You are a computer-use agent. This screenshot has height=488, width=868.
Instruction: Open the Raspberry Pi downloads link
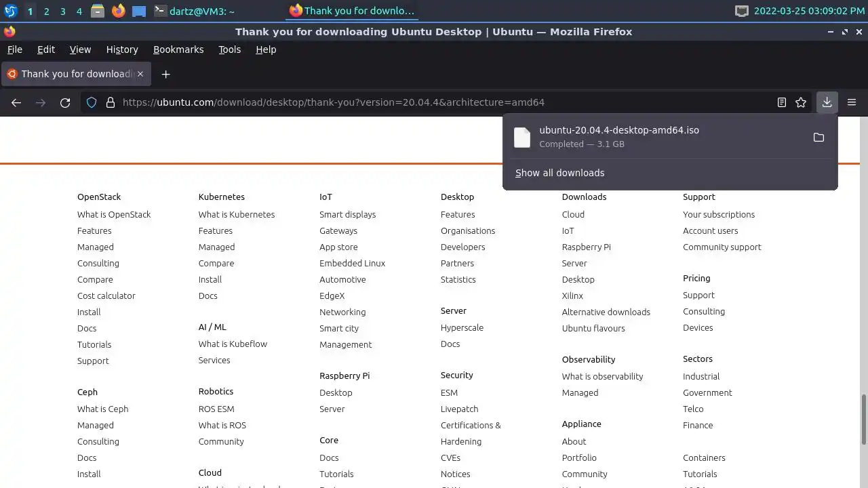[x=587, y=247]
